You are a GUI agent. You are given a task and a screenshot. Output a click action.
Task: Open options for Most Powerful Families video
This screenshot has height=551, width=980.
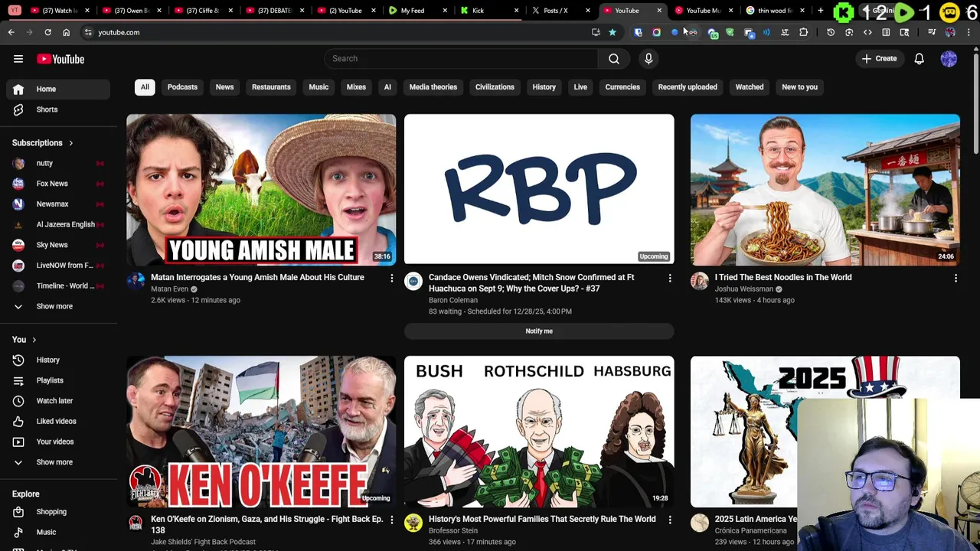click(x=669, y=520)
